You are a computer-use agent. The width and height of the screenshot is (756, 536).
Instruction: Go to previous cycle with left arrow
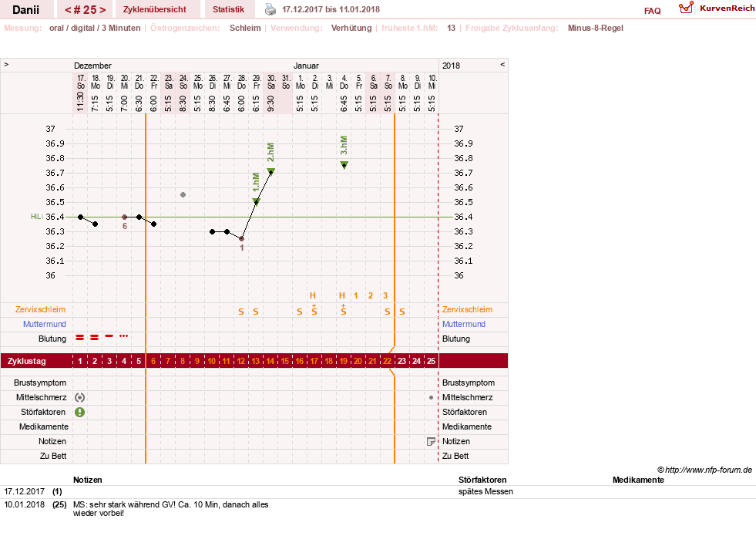click(68, 10)
